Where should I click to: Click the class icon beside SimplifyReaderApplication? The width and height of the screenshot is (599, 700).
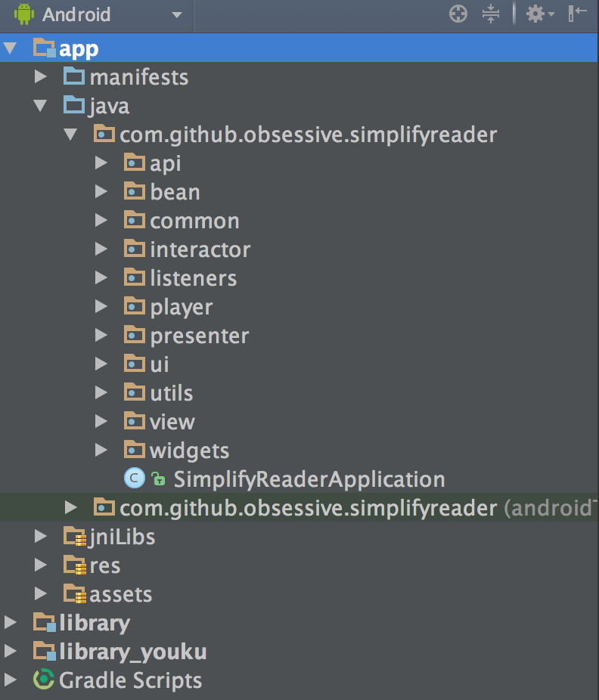coord(134,479)
